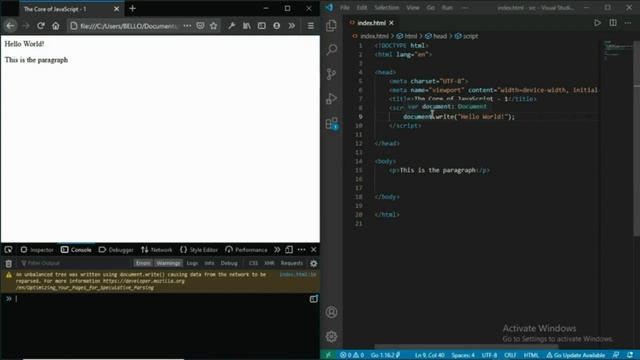Open VS Code Explorer view
The image size is (640, 360).
tap(331, 25)
